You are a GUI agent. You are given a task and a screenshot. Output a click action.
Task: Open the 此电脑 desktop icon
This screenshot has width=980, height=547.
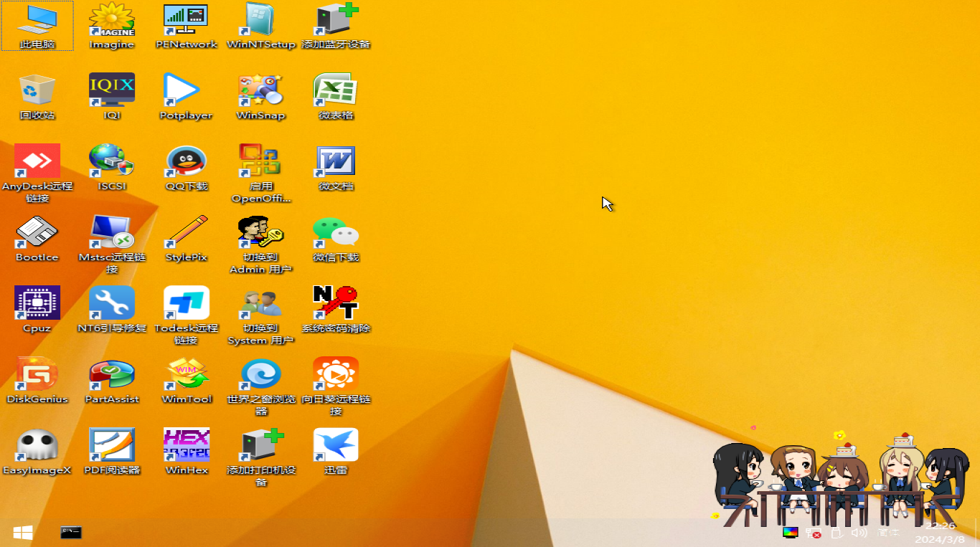tap(37, 26)
